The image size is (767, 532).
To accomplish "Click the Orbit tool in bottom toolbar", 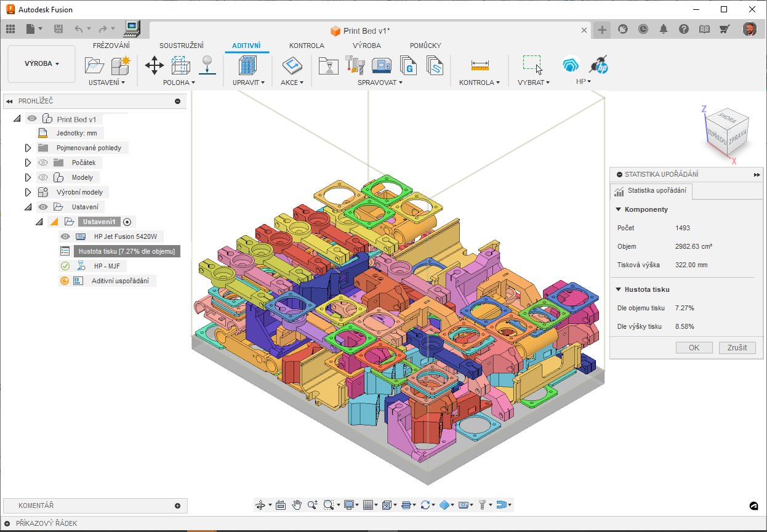I will 260,505.
